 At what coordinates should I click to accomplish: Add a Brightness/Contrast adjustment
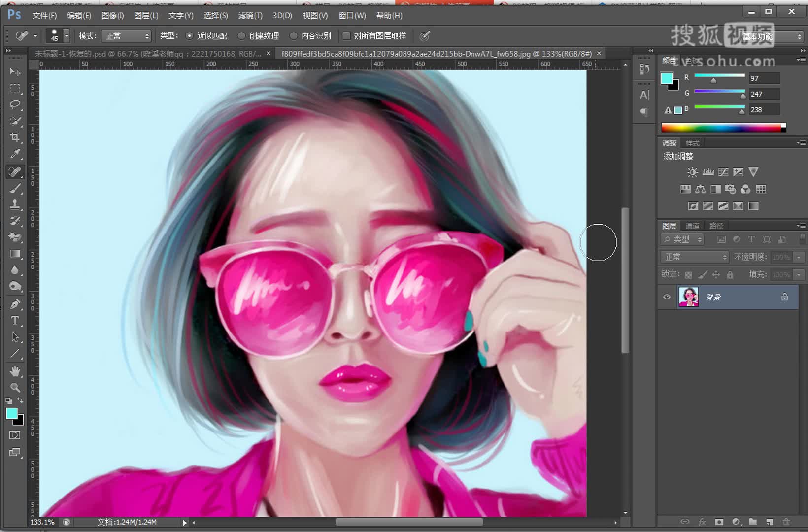[693, 172]
